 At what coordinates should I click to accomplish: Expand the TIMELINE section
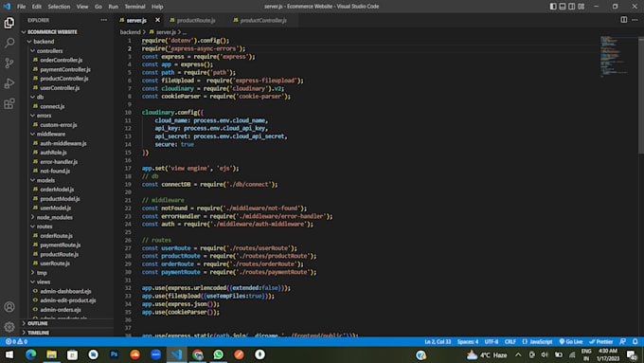[38, 332]
